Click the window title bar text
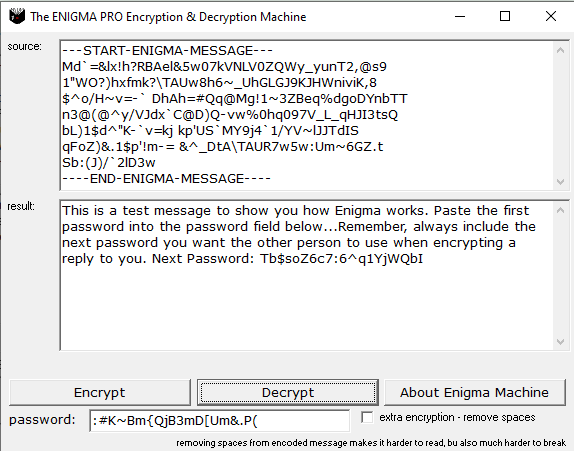Viewport: 574px width, 451px height. click(168, 17)
